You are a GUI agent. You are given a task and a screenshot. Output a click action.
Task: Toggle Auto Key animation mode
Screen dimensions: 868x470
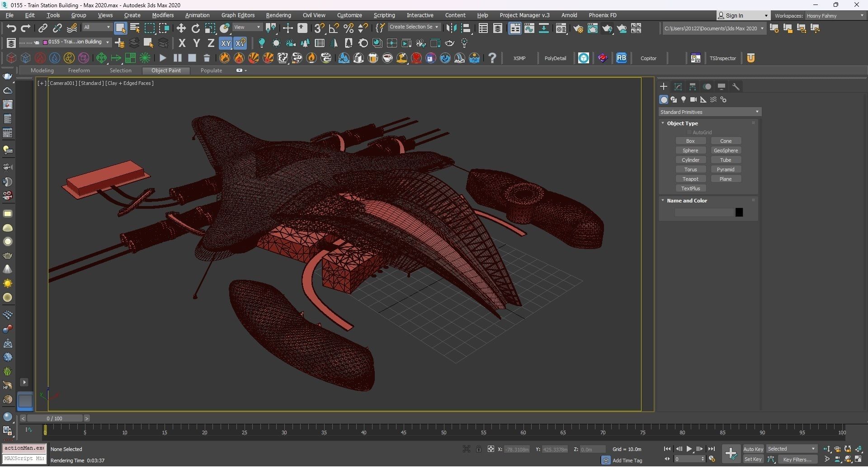coord(753,449)
